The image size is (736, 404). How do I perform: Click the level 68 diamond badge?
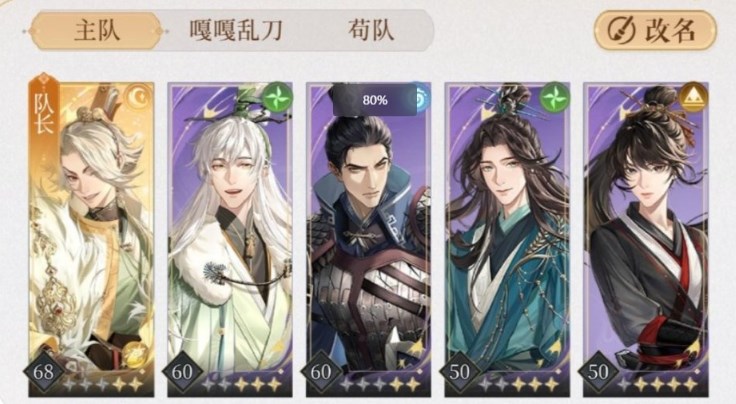pos(44,372)
